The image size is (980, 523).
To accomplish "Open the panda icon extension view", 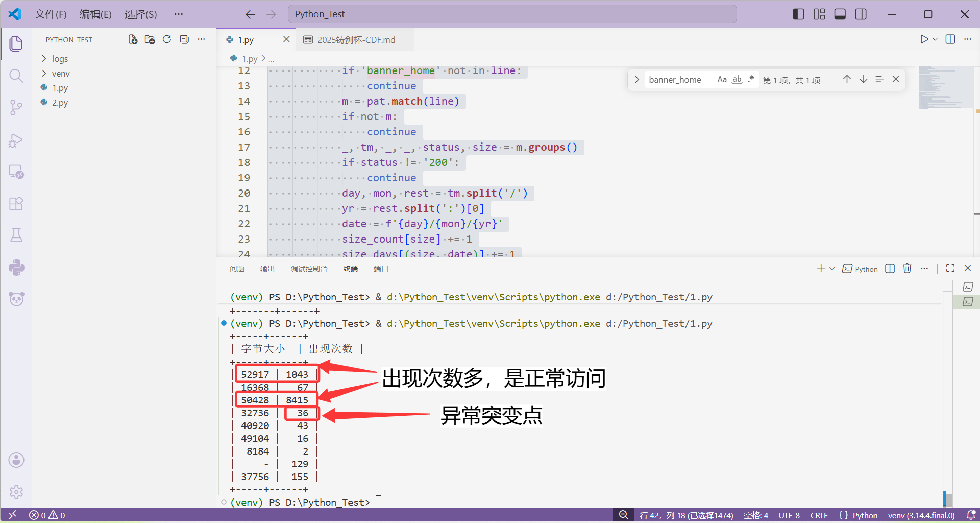I will click(16, 299).
